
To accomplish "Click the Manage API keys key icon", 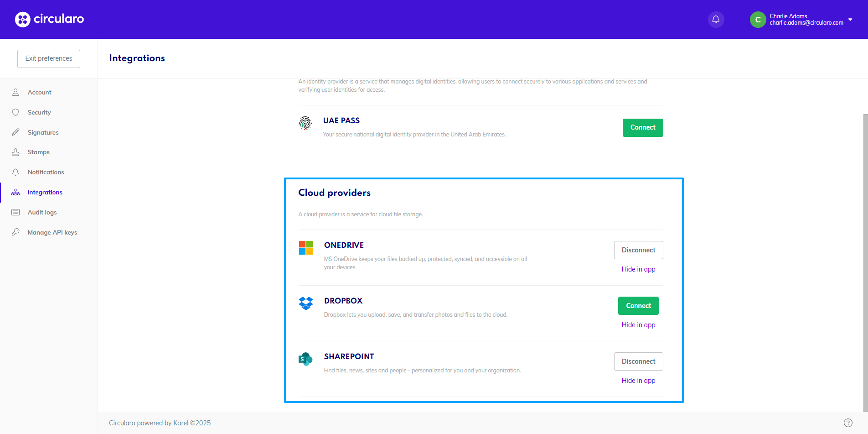I will click(15, 232).
